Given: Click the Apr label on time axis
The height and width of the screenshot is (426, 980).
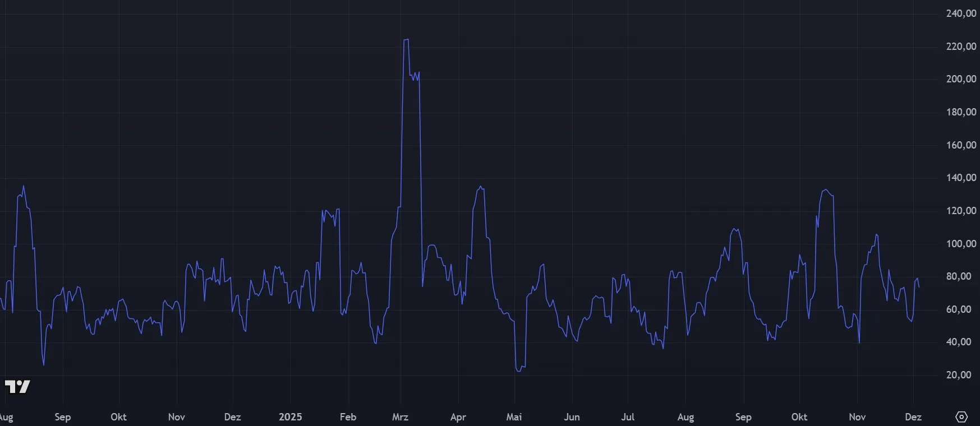Looking at the screenshot, I should point(458,417).
